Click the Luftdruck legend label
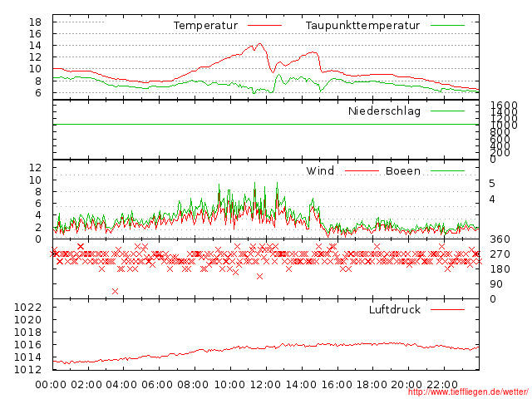Image resolution: width=532 pixels, height=399 pixels. point(395,309)
